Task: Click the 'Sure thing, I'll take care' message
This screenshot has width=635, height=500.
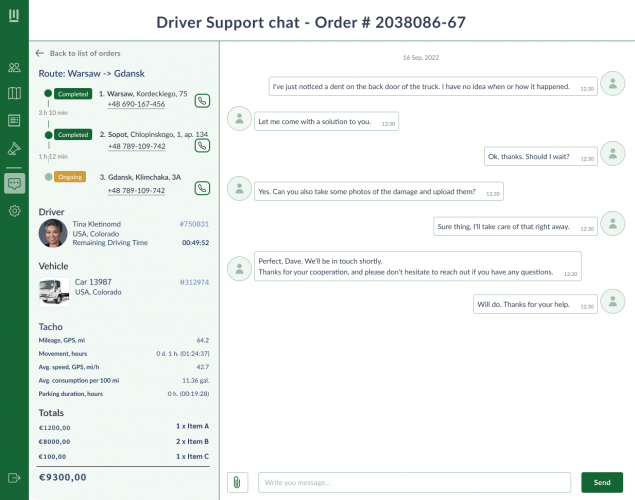Action: pos(516,226)
